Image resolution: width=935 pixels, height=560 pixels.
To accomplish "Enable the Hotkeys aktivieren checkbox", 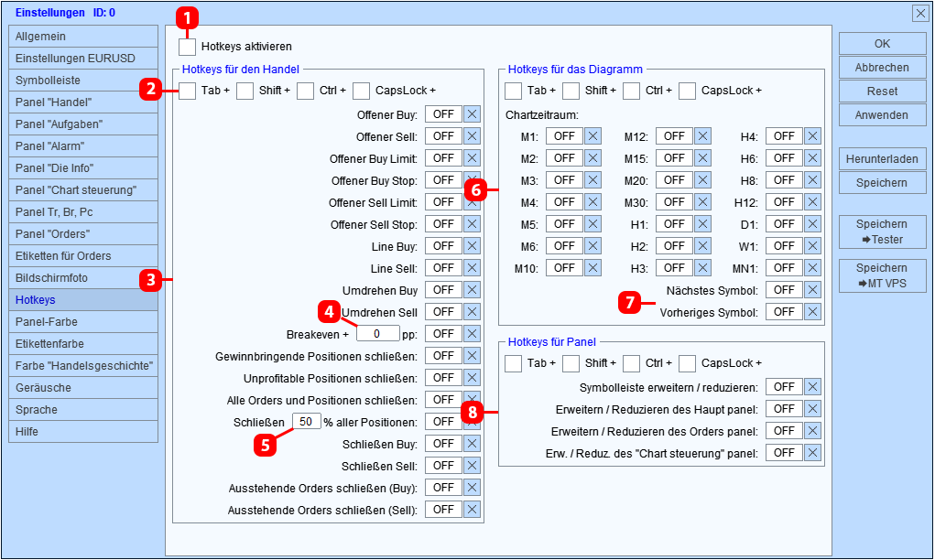I will coord(187,47).
